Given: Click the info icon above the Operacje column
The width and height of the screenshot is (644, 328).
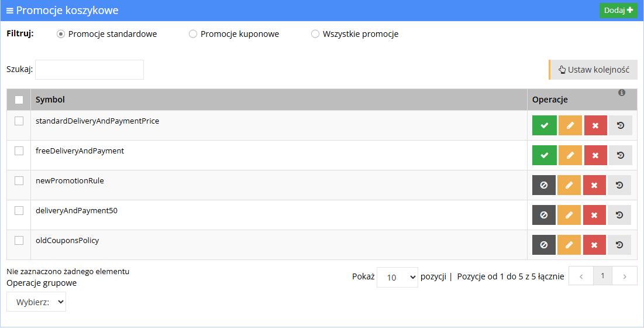Looking at the screenshot, I should tap(621, 93).
